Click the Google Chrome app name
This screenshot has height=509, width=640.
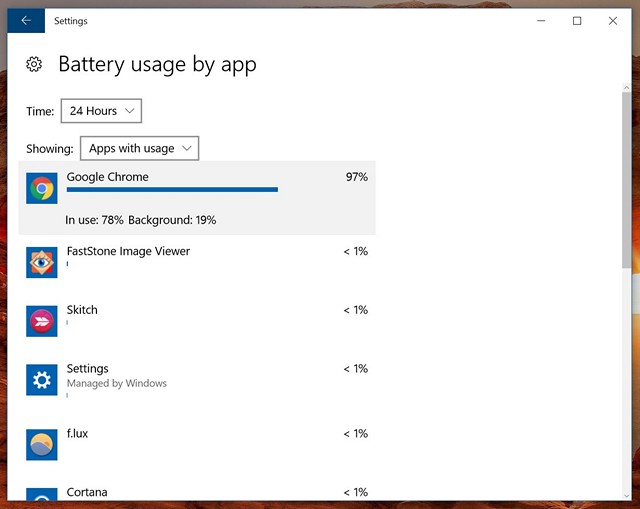point(108,177)
